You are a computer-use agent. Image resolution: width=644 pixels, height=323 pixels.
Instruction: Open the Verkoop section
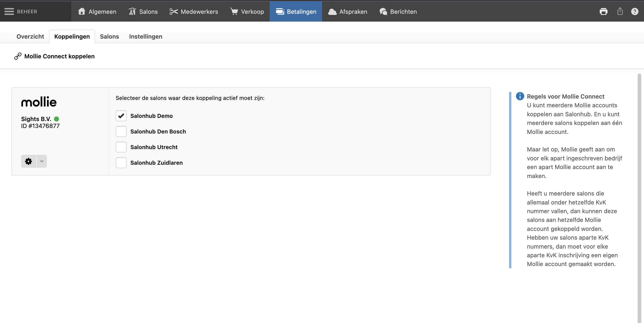[x=247, y=11]
